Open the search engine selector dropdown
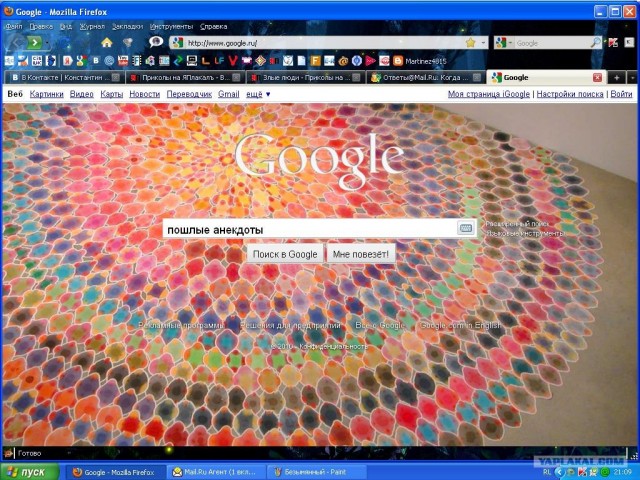The height and width of the screenshot is (480, 640). [502, 42]
